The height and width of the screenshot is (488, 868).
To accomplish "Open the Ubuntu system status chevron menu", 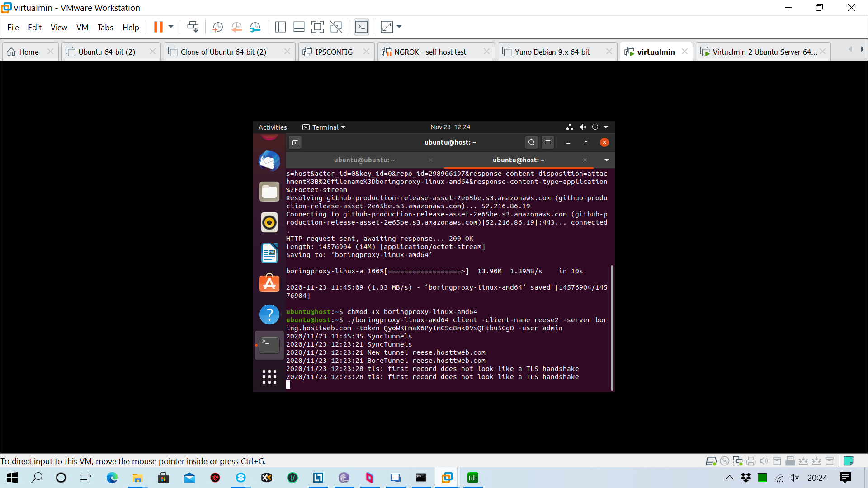I will [x=606, y=127].
